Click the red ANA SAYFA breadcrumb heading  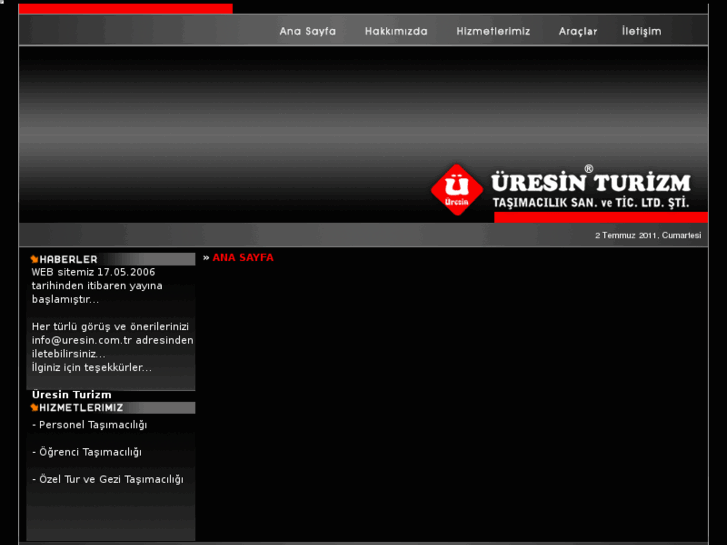(243, 258)
